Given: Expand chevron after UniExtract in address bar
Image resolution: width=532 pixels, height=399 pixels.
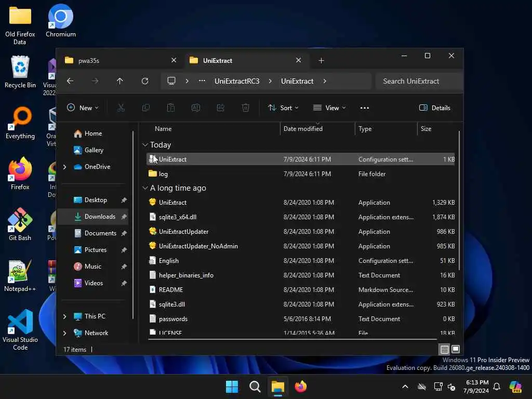Looking at the screenshot, I should click(325, 81).
